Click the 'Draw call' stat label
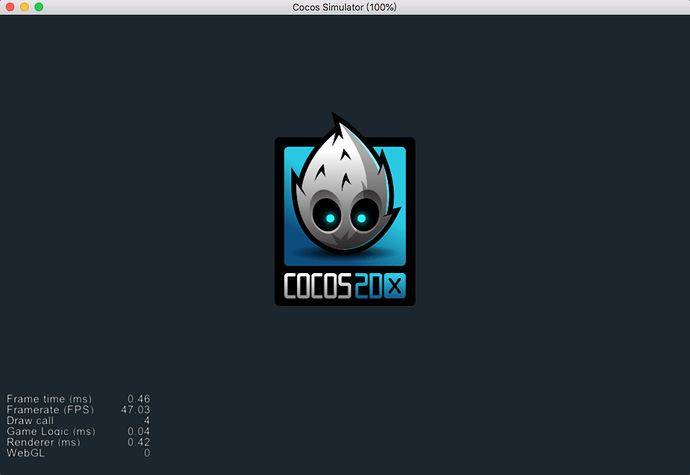The height and width of the screenshot is (475, 690). (30, 420)
